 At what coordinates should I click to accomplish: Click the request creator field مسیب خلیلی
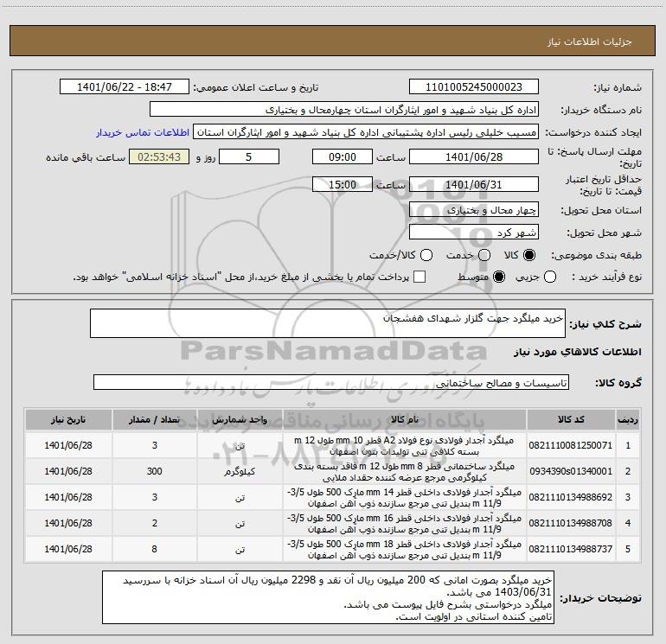(x=366, y=132)
